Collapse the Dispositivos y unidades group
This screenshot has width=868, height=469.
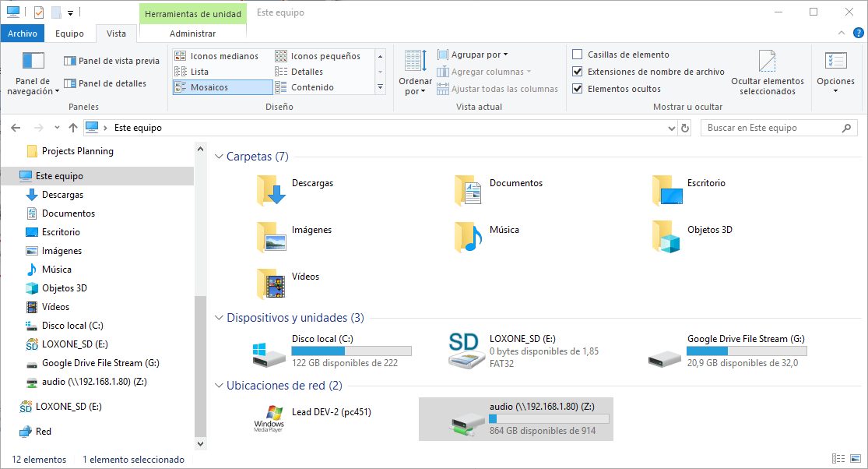tap(219, 318)
